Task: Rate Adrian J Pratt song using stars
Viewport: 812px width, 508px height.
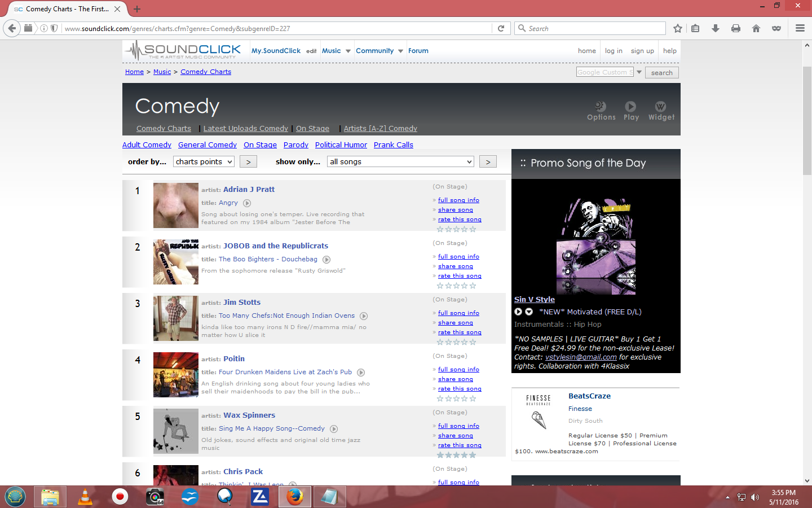Action: point(457,229)
